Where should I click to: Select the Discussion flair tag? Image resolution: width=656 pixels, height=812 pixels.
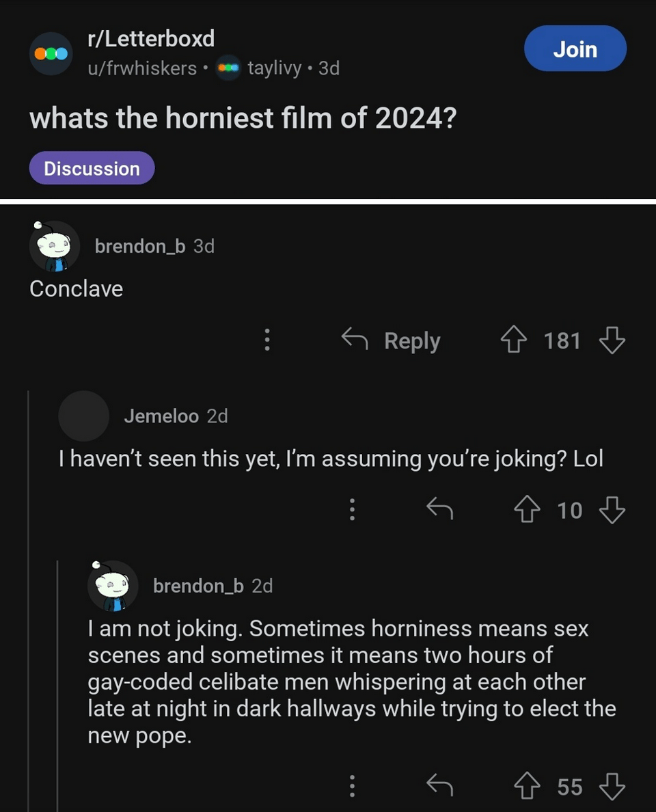pyautogui.click(x=92, y=168)
